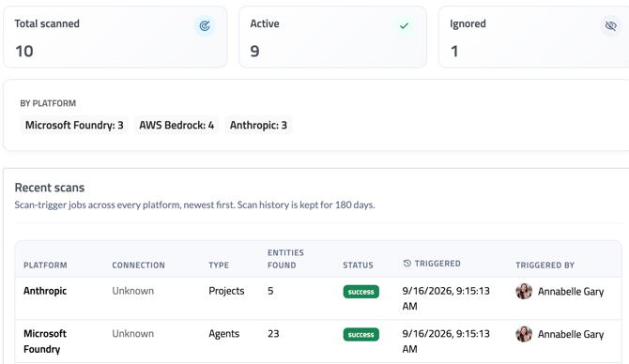Click the Projects type cell

pyautogui.click(x=226, y=291)
